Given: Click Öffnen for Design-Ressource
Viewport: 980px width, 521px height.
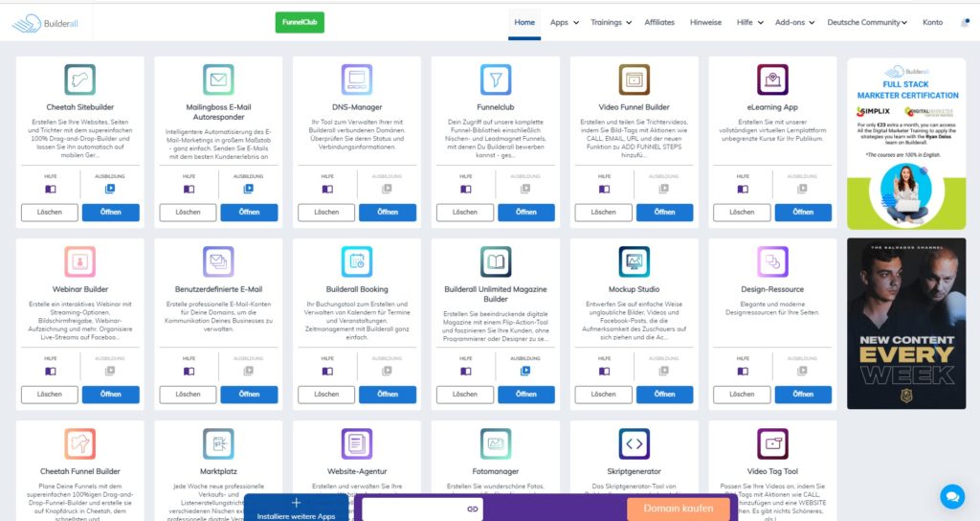Looking at the screenshot, I should [803, 394].
